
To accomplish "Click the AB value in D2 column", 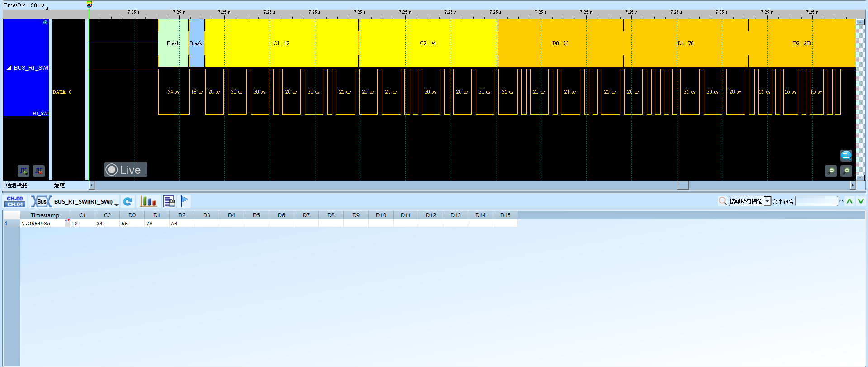I will click(x=182, y=224).
